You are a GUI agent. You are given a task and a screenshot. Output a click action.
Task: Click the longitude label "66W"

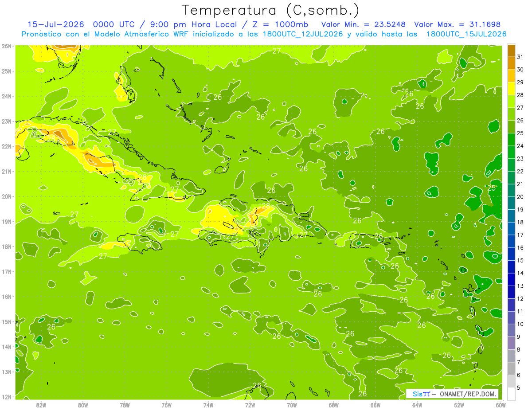[376, 405]
